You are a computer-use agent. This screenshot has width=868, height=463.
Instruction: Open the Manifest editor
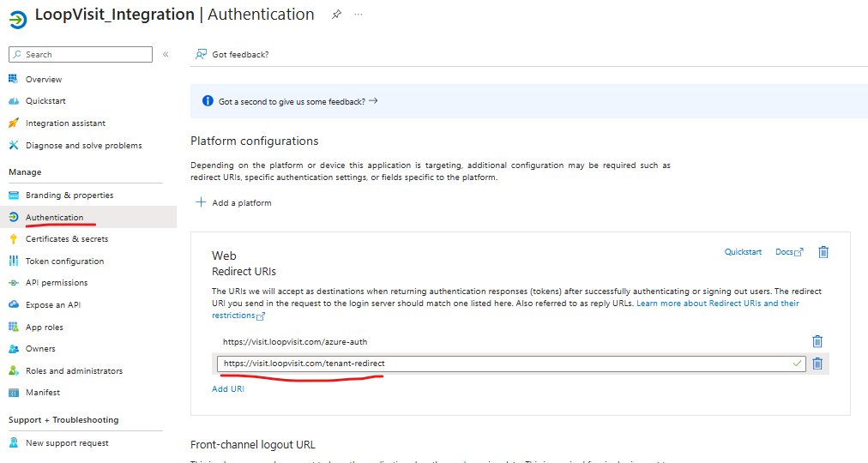tap(43, 392)
